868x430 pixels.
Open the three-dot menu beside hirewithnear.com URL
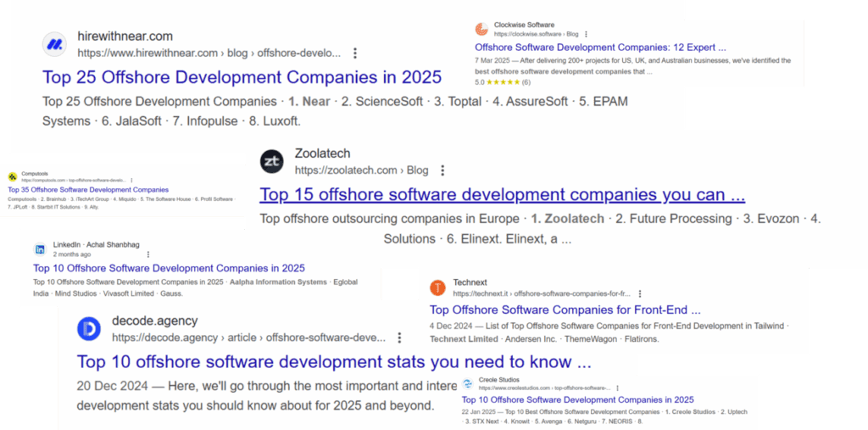(355, 53)
